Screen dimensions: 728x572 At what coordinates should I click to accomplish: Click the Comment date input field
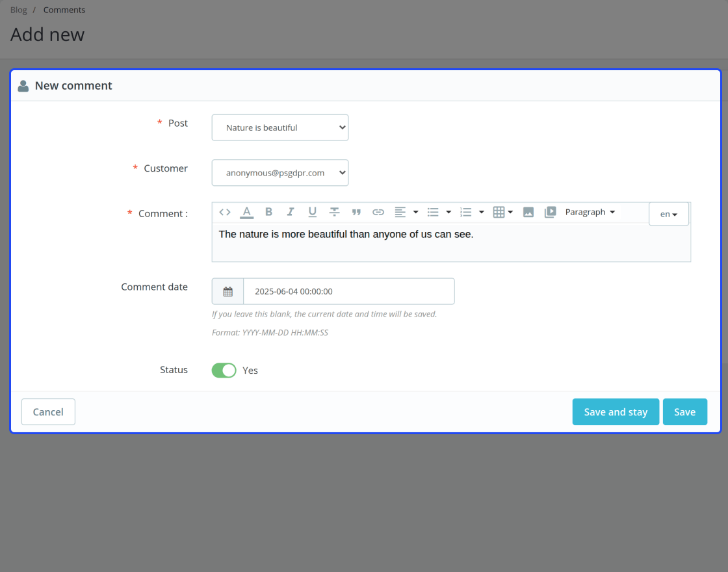pyautogui.click(x=348, y=292)
